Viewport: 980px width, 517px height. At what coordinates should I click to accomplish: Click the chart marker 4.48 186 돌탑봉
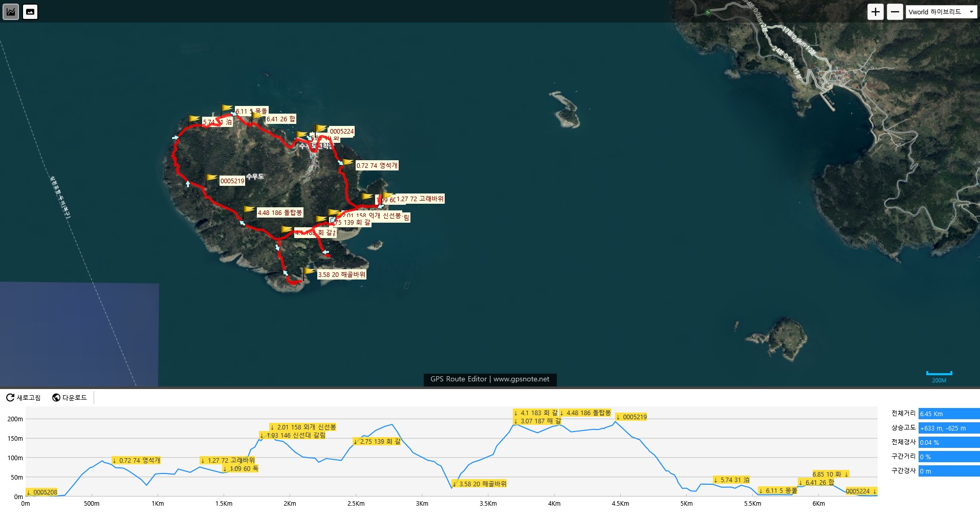(585, 413)
